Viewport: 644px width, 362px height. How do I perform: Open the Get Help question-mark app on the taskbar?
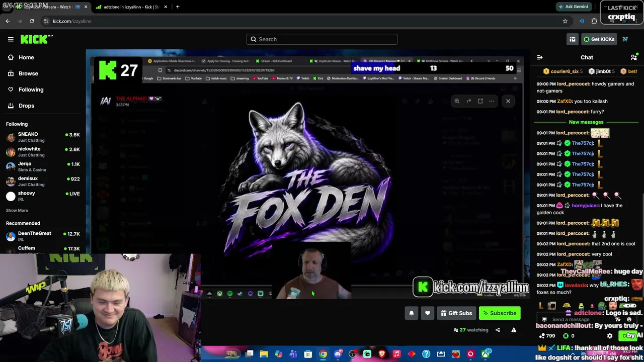click(x=426, y=354)
